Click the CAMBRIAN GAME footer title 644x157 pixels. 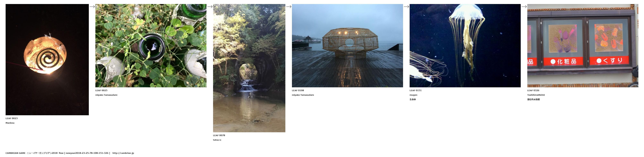pyautogui.click(x=16, y=153)
